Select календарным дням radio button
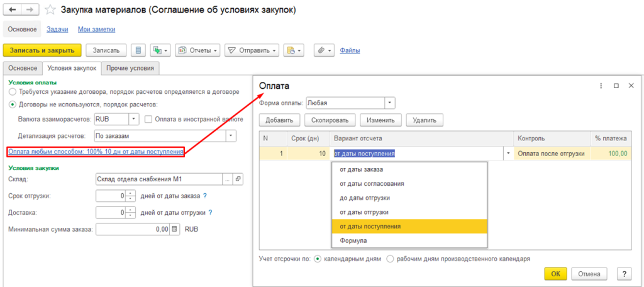Image resolution: width=644 pixels, height=287 pixels. 317,259
